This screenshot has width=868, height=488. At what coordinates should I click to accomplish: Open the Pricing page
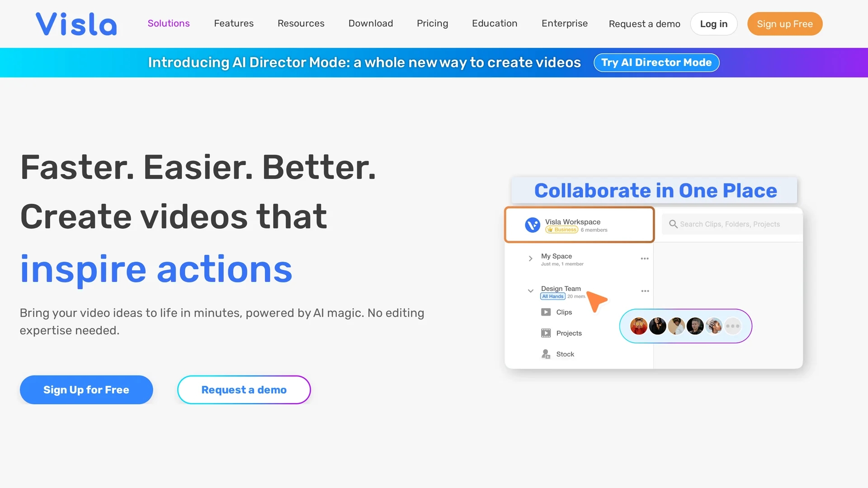point(433,23)
